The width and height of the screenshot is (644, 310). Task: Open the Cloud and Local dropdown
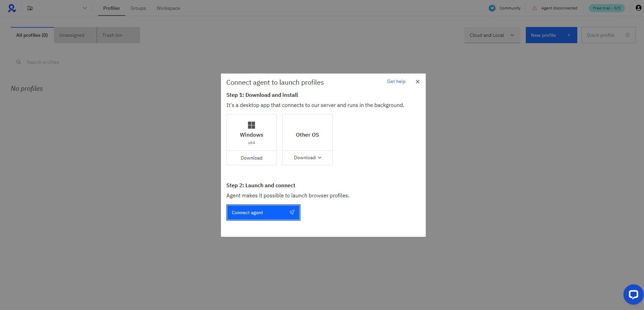coord(492,35)
